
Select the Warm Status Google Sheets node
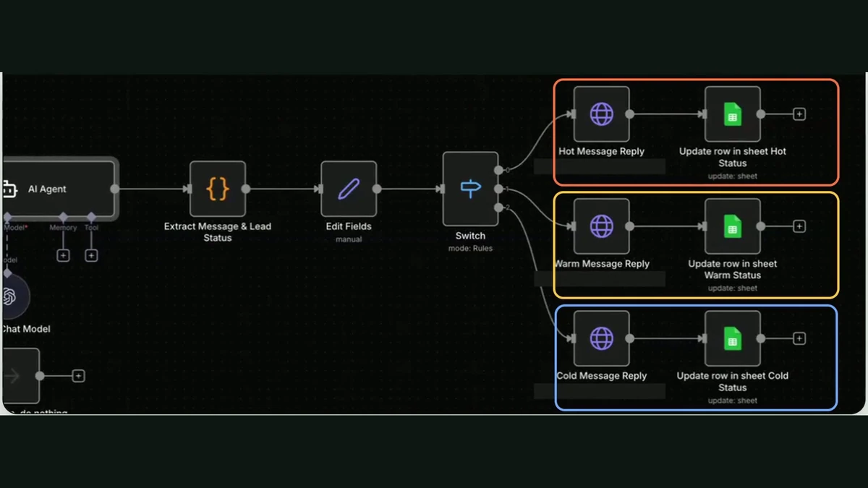click(733, 226)
